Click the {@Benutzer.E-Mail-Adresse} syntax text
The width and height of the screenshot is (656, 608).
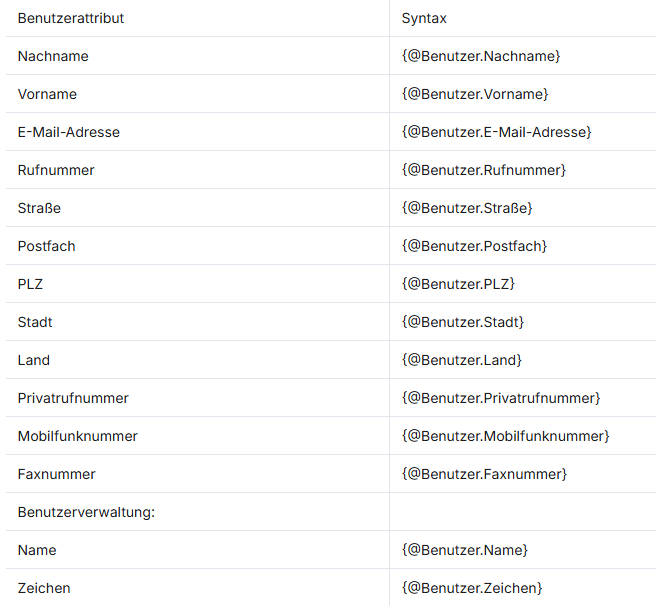click(x=496, y=132)
